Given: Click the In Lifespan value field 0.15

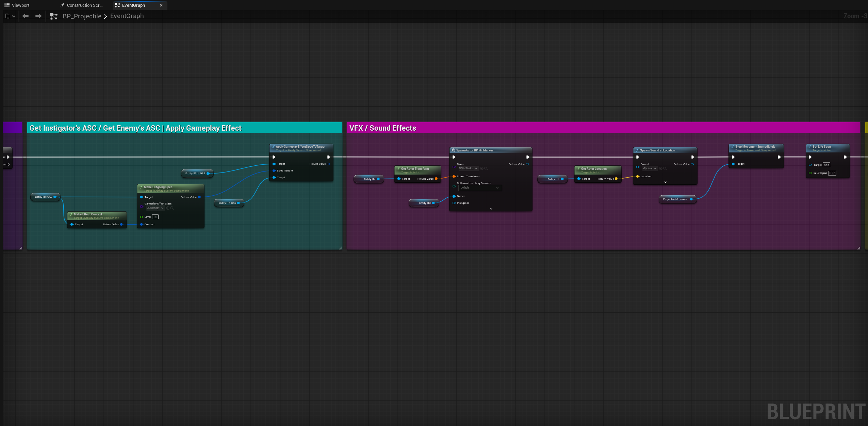Looking at the screenshot, I should (832, 173).
